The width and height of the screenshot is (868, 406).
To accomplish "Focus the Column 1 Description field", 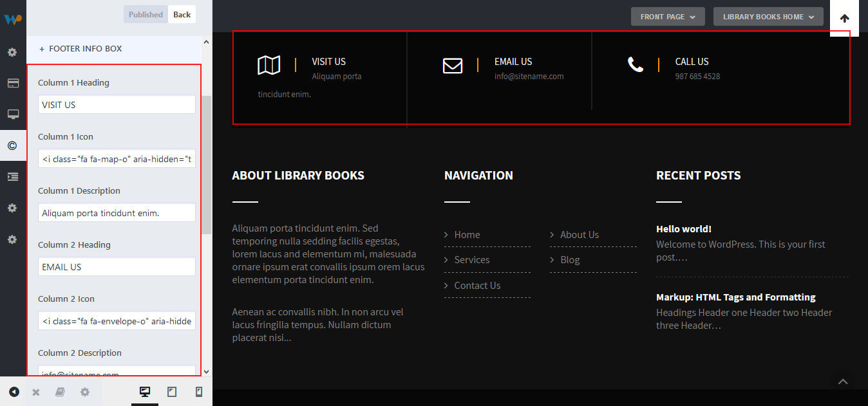I will click(x=117, y=213).
